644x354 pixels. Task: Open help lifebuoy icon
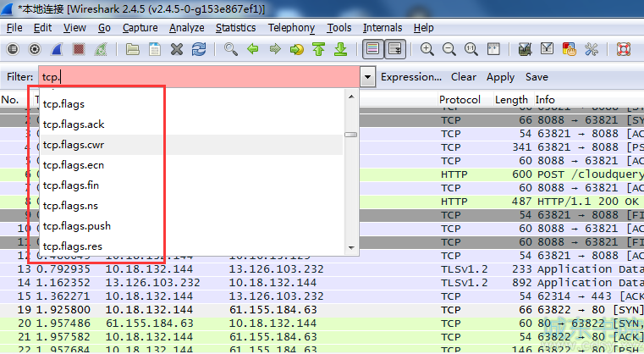[x=623, y=49]
